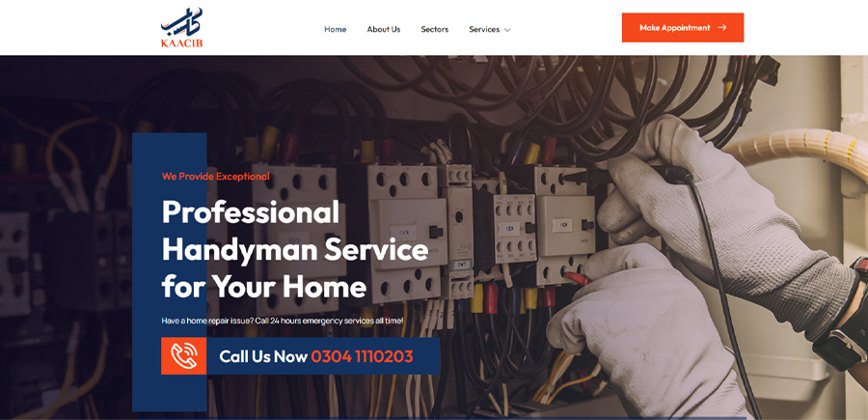Open the Home menu item
Viewport: 868px width, 420px height.
(x=336, y=29)
